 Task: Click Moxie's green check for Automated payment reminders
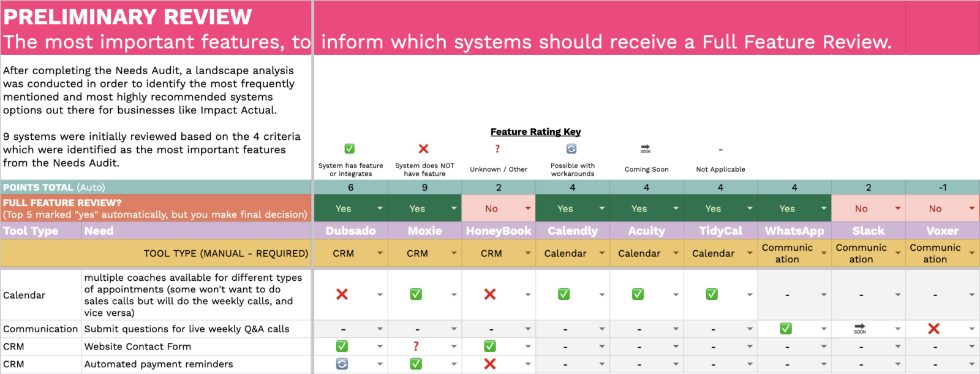(416, 364)
